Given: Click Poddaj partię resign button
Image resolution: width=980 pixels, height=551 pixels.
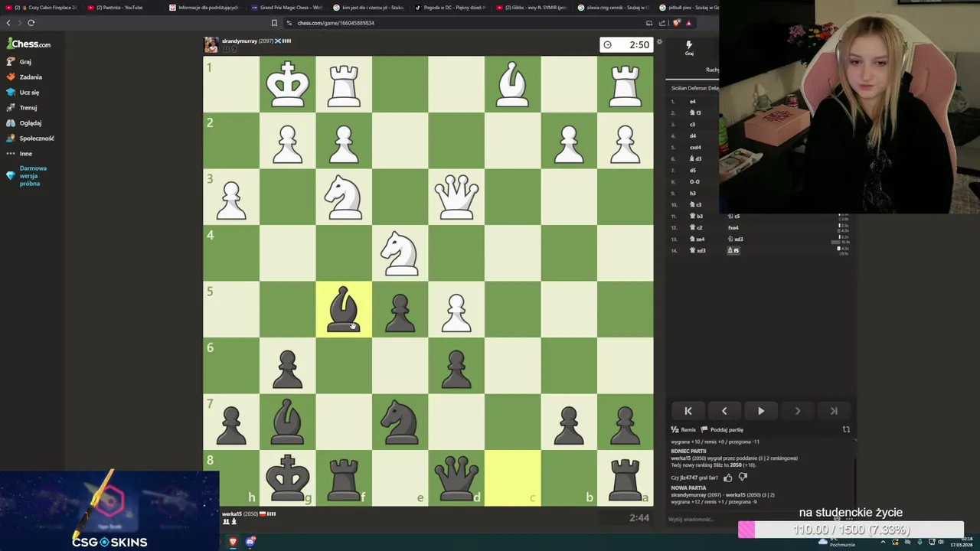Looking at the screenshot, I should tap(722, 429).
